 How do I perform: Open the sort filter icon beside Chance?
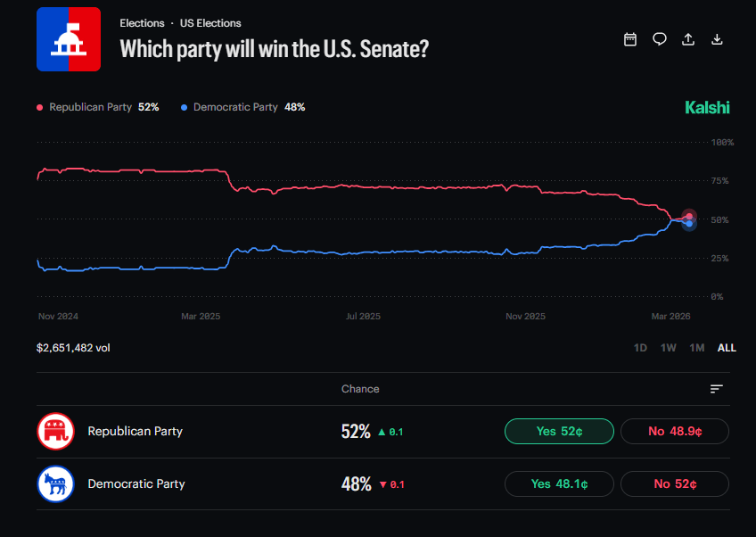(x=716, y=389)
